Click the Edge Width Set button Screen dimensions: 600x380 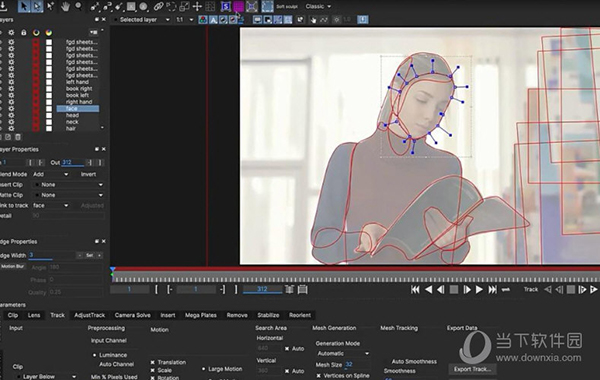tap(90, 255)
